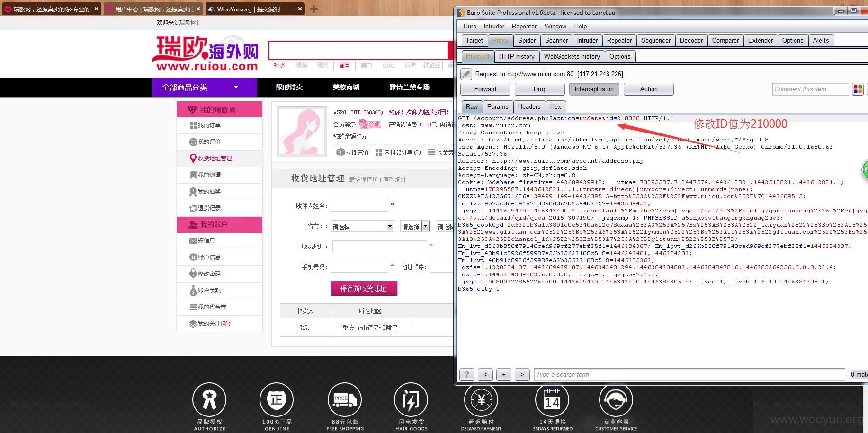Click the '+' button next to search field

[x=504, y=374]
